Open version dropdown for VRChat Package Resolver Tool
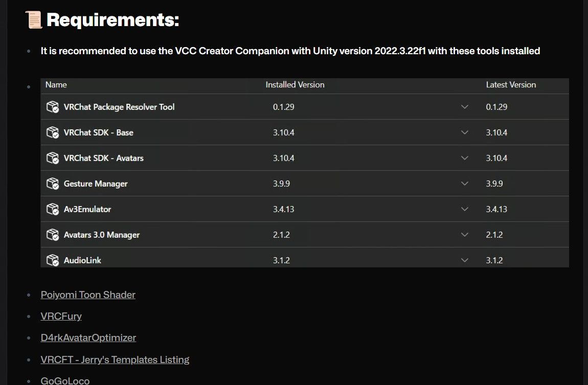The width and height of the screenshot is (588, 385). [x=465, y=107]
